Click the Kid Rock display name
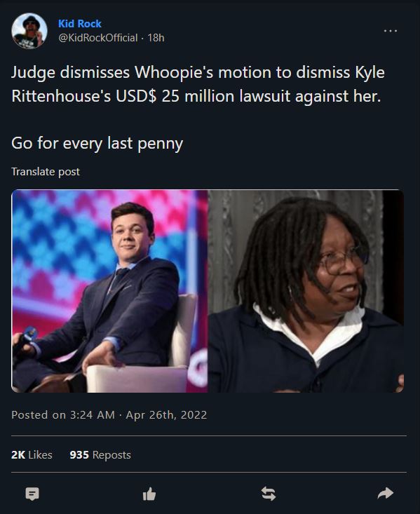This screenshot has height=514, width=420. point(80,24)
